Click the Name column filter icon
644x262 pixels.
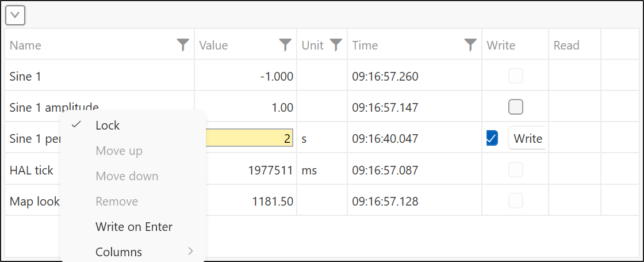point(183,44)
